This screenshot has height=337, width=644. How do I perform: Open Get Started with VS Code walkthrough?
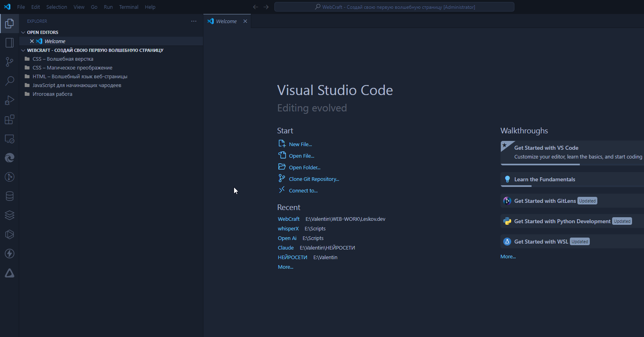(x=572, y=153)
